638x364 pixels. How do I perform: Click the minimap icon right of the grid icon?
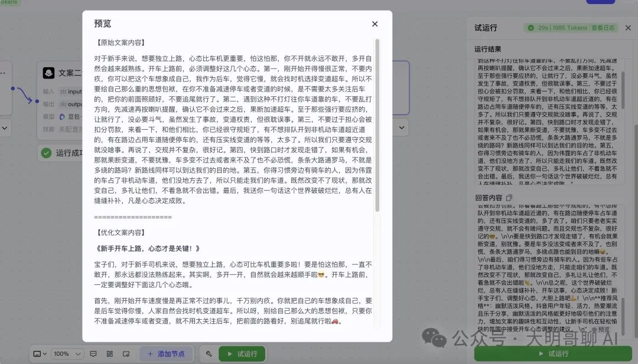126,354
